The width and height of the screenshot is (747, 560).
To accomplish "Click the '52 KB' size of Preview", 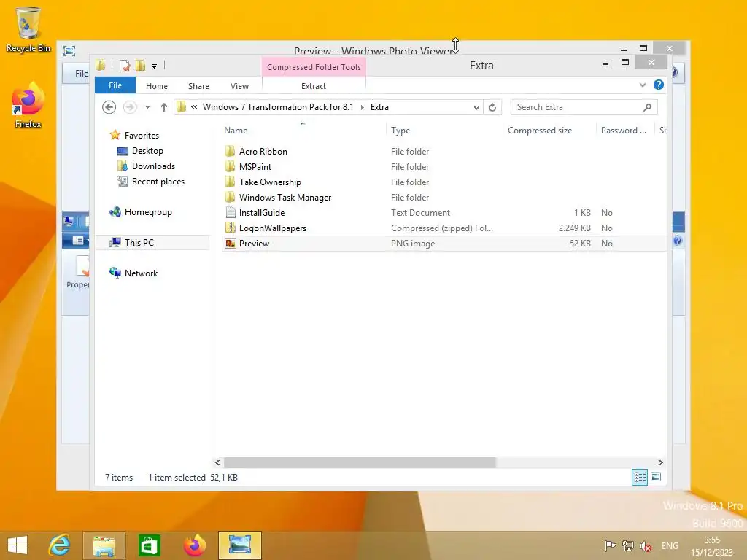I will pyautogui.click(x=580, y=244).
